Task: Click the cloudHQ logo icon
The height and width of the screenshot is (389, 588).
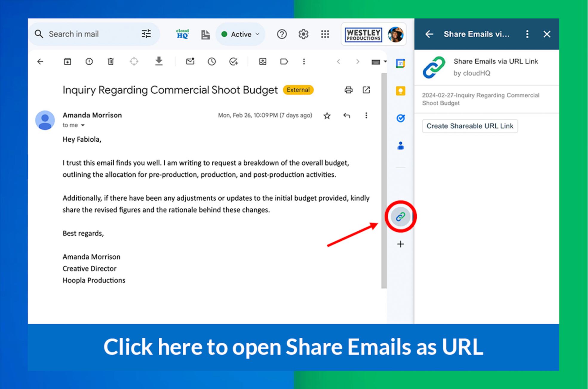Action: click(x=182, y=34)
